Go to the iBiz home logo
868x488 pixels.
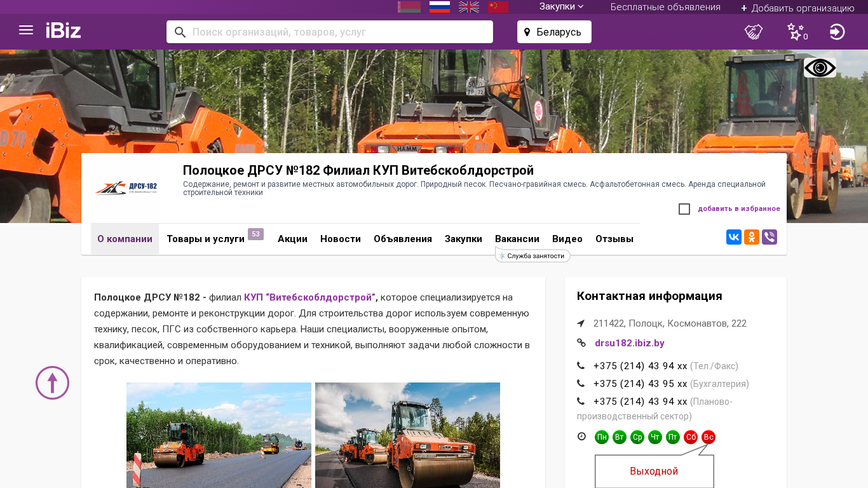(64, 30)
